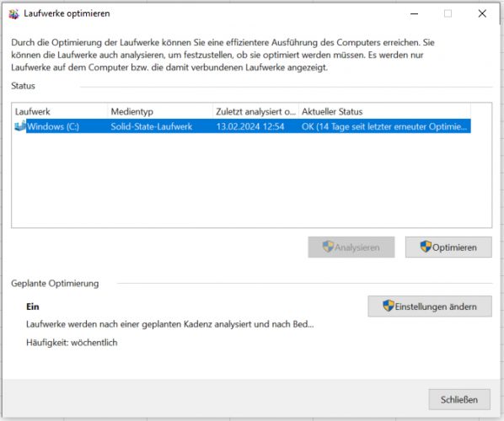Close the window with the X button
Screen dimensions: 504x421
tap(482, 13)
